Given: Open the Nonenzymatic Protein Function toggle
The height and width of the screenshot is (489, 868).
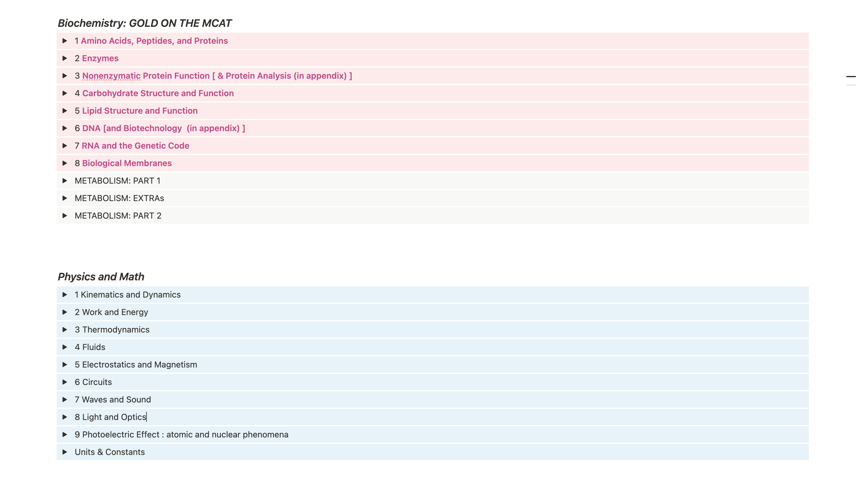Looking at the screenshot, I should pyautogui.click(x=65, y=76).
